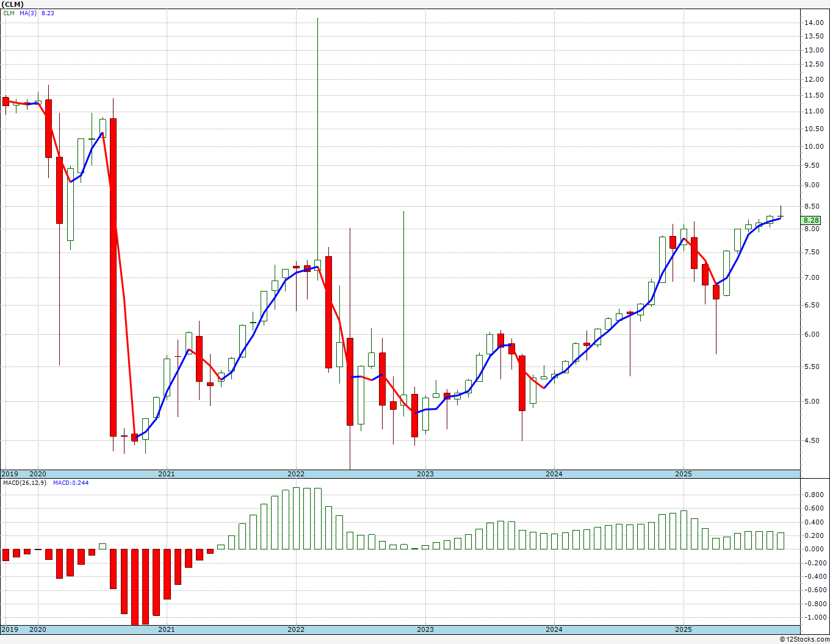This screenshot has height=644, width=830.
Task: Click 2023 on the price chart time axis
Action: click(x=425, y=474)
